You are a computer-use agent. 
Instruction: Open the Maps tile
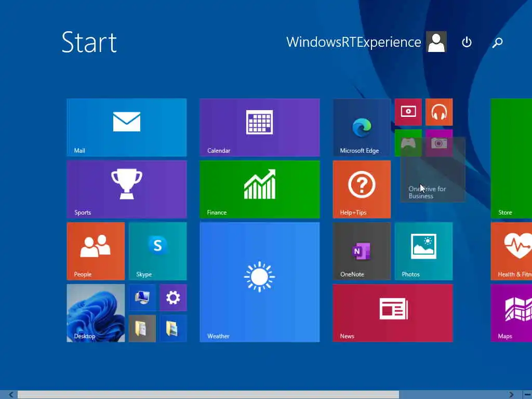(x=511, y=313)
